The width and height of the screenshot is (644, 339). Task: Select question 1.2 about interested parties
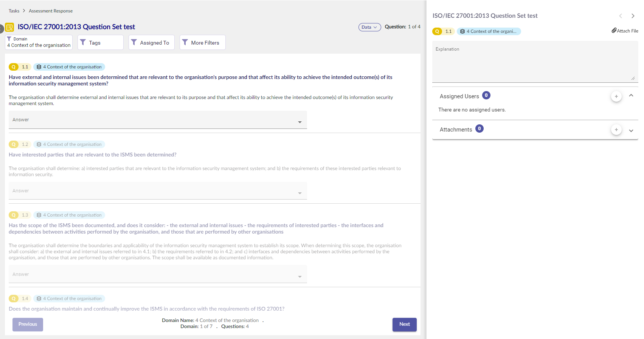point(93,155)
